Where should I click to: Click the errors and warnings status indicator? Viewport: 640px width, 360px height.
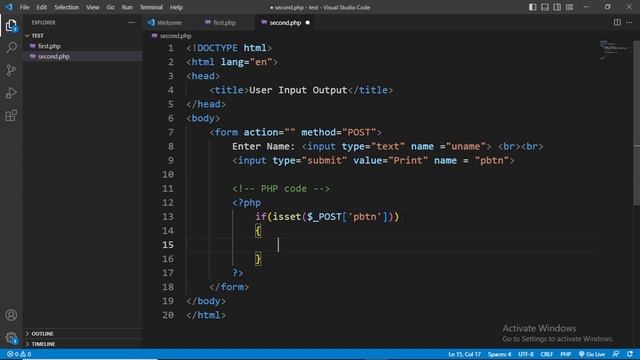point(19,354)
